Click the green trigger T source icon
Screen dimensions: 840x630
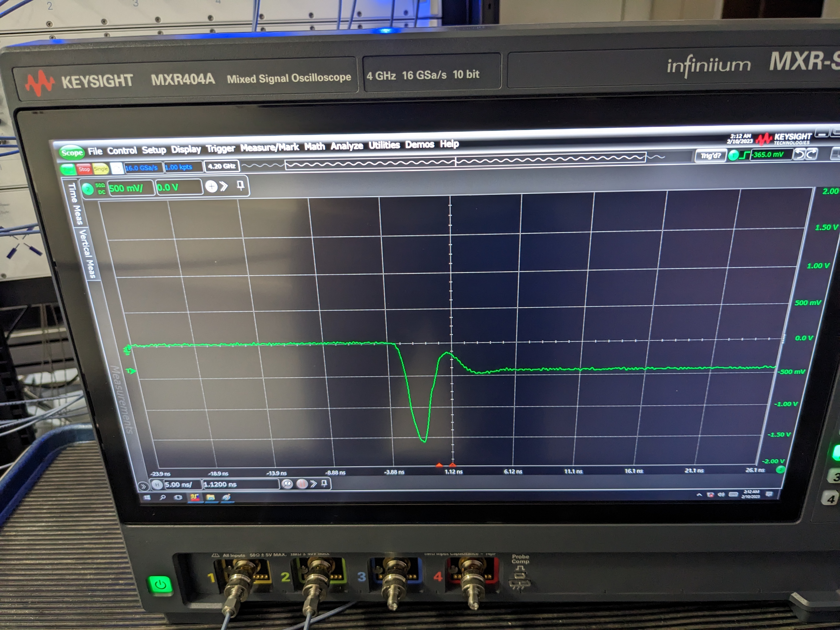(x=733, y=155)
